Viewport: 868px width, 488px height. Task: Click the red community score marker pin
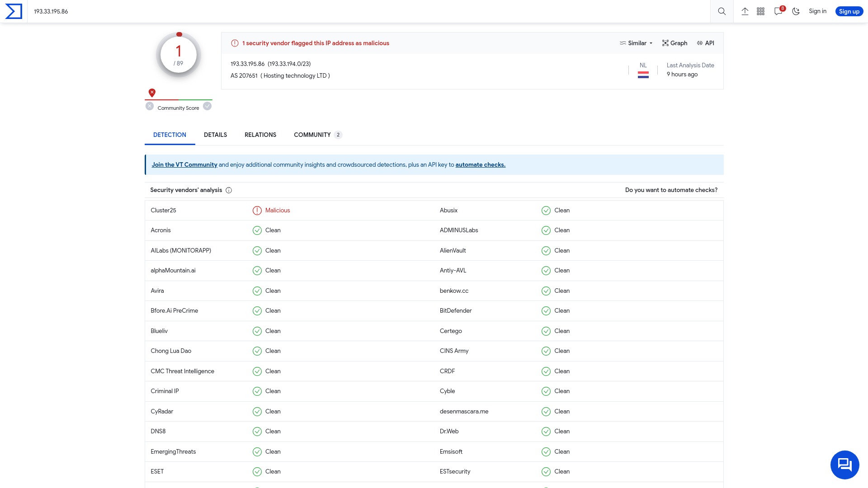coord(152,93)
